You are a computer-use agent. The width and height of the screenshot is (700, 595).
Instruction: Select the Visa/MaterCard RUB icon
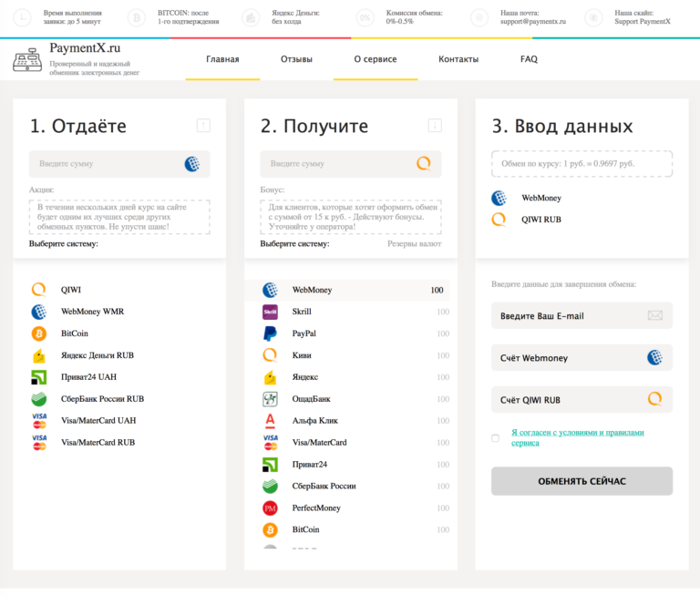tap(39, 442)
